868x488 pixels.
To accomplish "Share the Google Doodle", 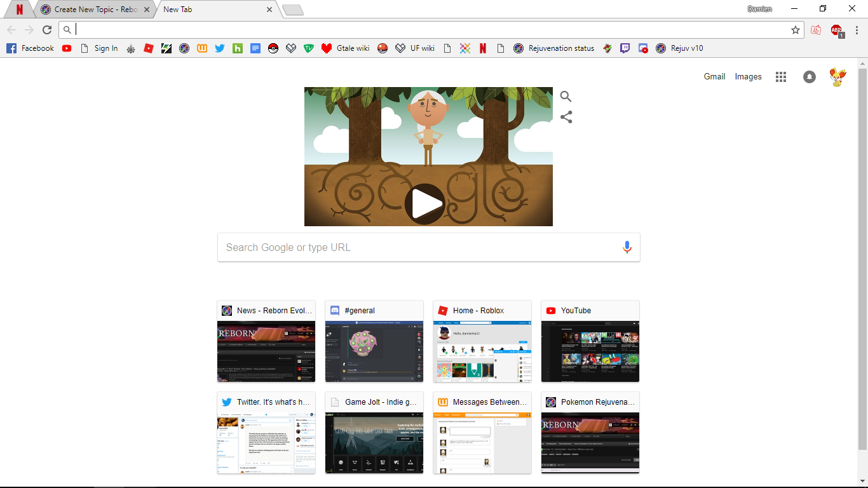I will click(x=566, y=117).
